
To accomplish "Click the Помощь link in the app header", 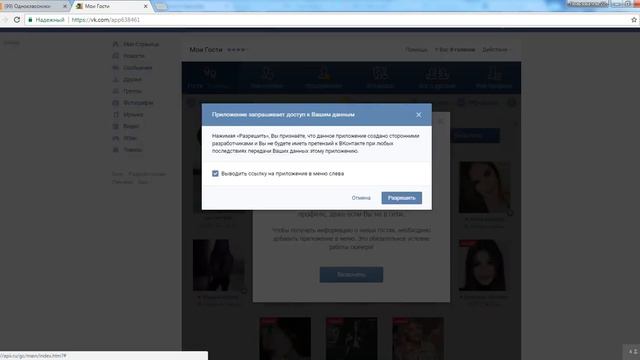I will point(416,50).
